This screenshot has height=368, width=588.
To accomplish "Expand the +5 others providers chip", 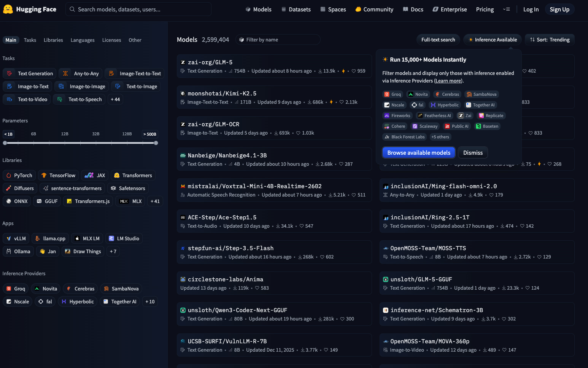I will [x=440, y=137].
